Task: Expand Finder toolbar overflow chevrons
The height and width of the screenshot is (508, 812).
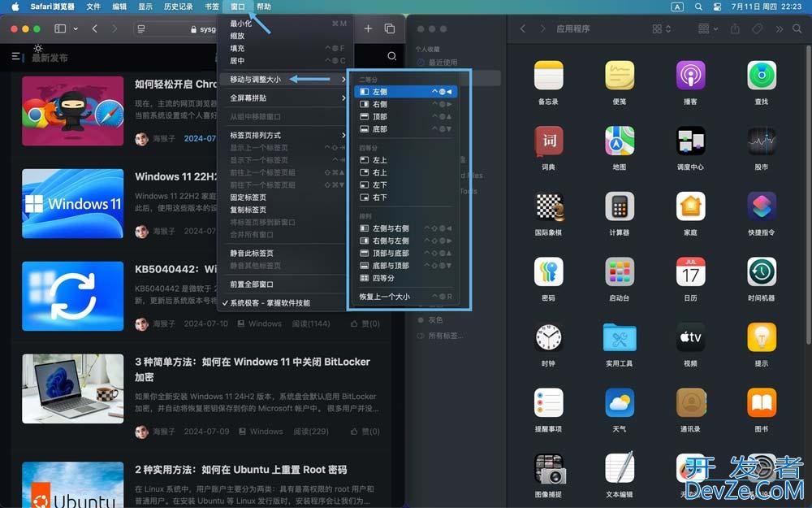Action: [x=779, y=29]
